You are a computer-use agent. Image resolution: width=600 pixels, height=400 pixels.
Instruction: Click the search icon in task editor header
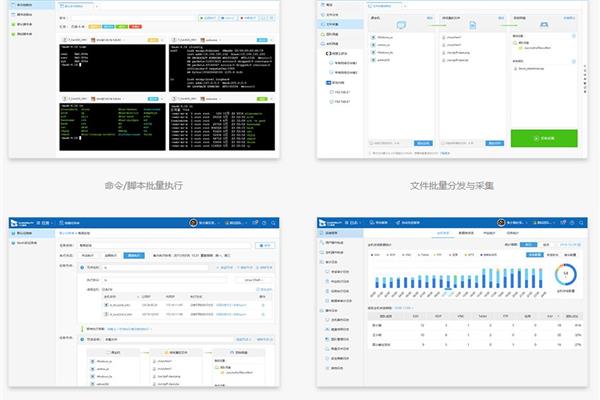point(273,223)
